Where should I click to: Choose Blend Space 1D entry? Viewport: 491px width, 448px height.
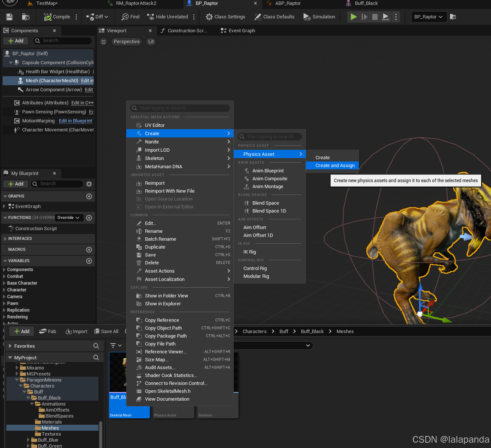(269, 211)
